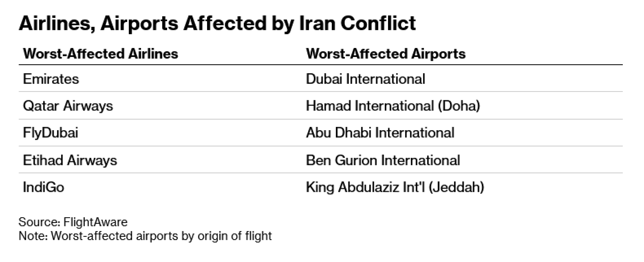Click the title "Airlines, Airports Affected by Iran Conflict"
The height and width of the screenshot is (262, 644).
tap(217, 23)
